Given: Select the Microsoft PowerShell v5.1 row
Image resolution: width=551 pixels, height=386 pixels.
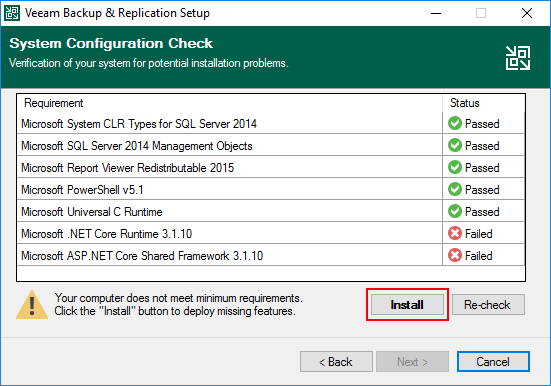Looking at the screenshot, I should click(271, 189).
